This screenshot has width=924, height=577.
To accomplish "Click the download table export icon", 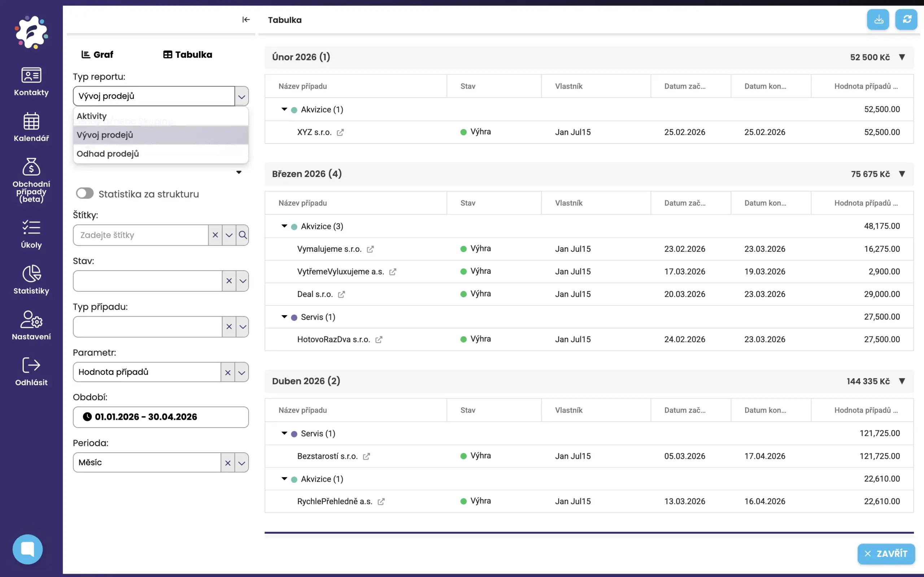I will click(878, 19).
